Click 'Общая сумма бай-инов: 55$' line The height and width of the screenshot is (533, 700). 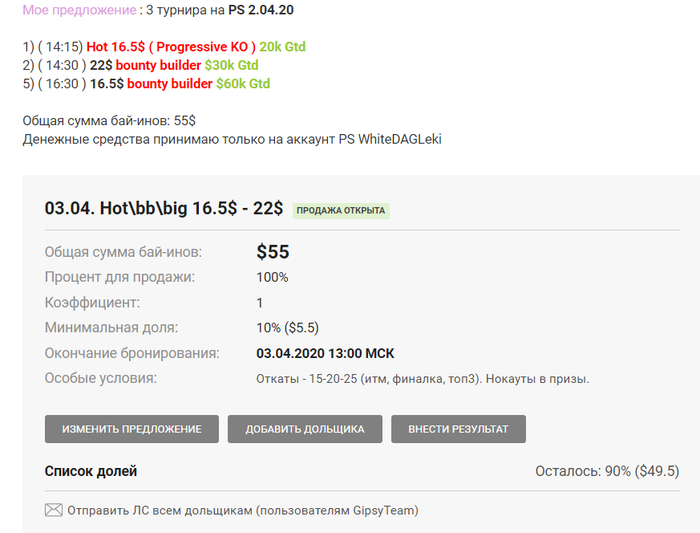[x=109, y=121]
